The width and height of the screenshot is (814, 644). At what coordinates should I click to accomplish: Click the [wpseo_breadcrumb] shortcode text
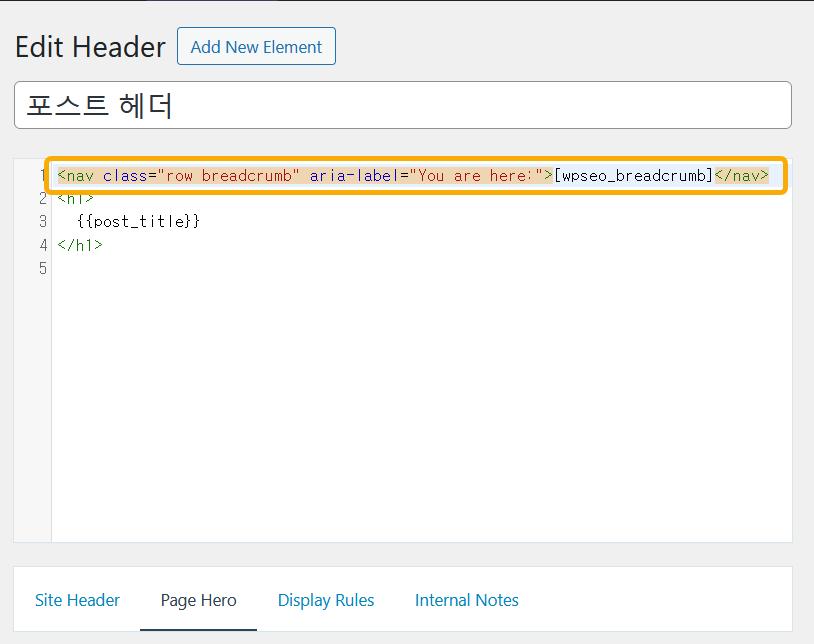[633, 175]
